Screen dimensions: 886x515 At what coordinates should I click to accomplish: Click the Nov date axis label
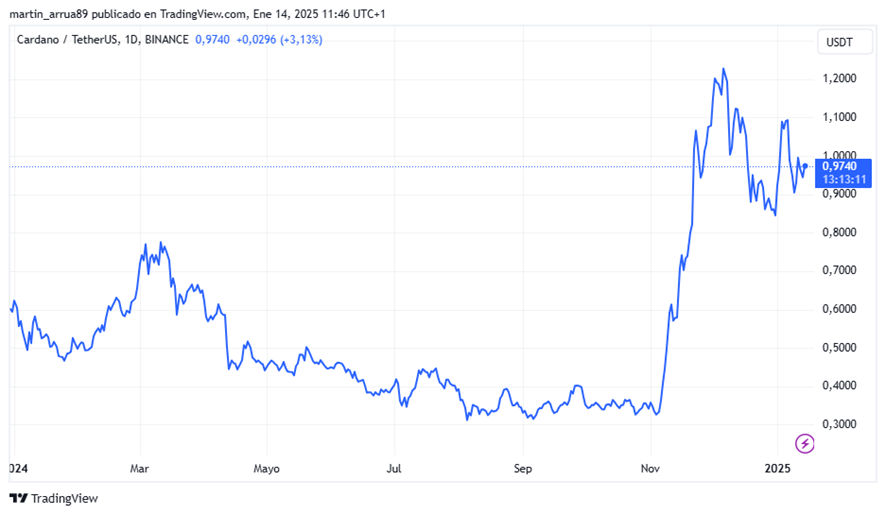(650, 469)
